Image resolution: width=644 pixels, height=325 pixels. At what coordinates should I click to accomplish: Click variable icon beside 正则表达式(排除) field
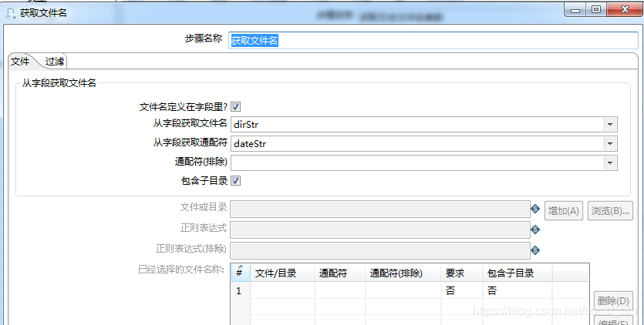point(535,250)
